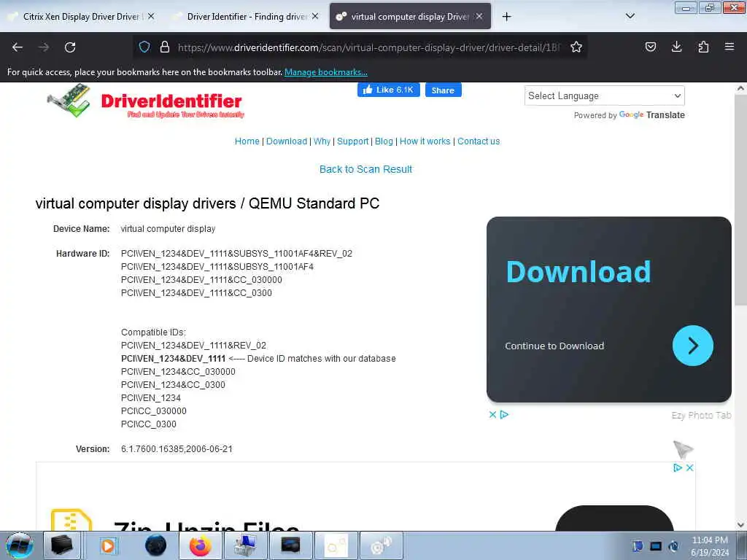Open the Why navigation link

click(322, 141)
